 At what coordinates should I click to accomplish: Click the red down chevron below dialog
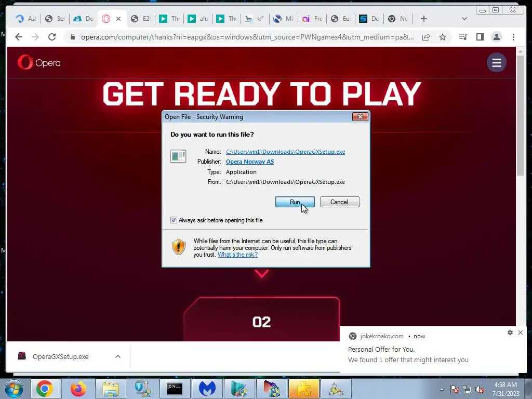click(x=262, y=273)
